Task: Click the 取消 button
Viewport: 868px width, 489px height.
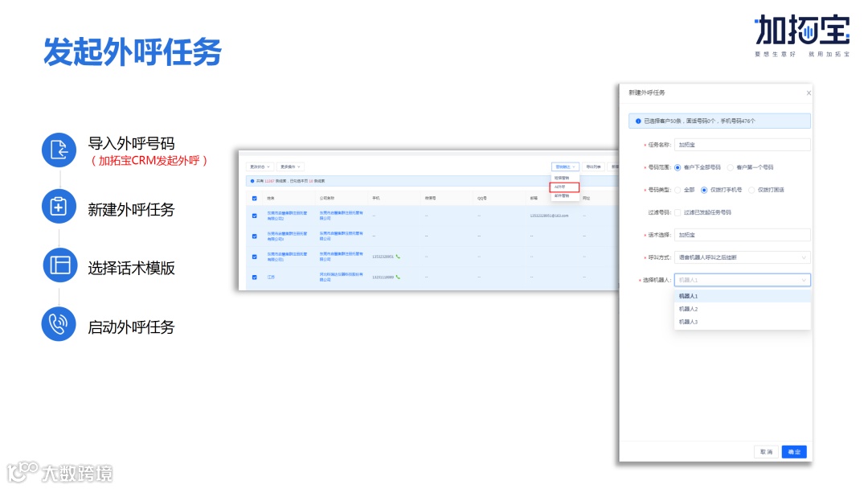Action: coord(766,452)
